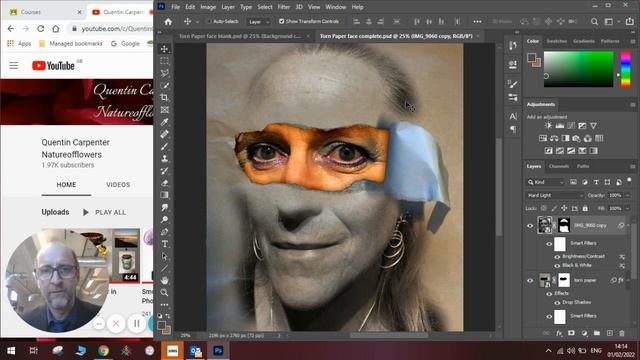Open the Move tool preset picker arrow
640x360 pixels.
pos(198,22)
